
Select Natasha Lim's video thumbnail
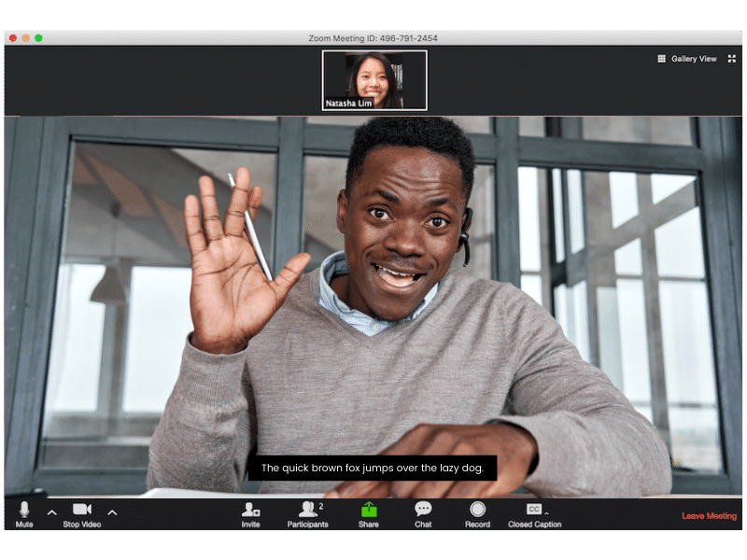click(373, 79)
